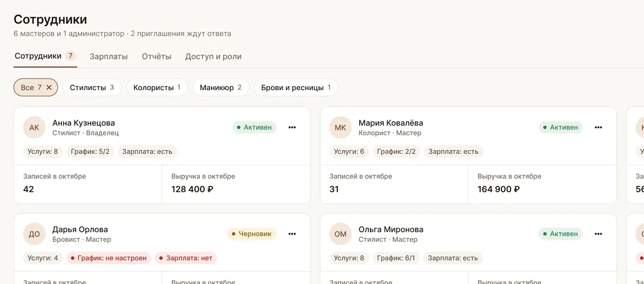Click Зарплата: есть on Мария Ковалёва's card

point(453,152)
